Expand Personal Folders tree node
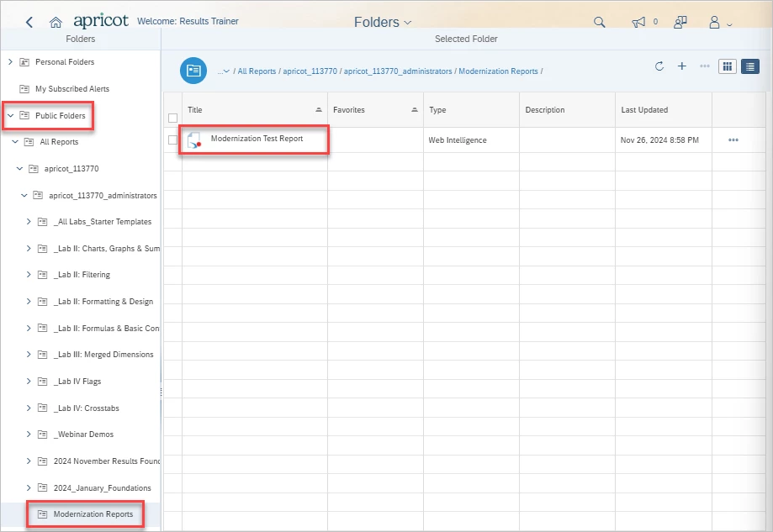 (x=10, y=62)
